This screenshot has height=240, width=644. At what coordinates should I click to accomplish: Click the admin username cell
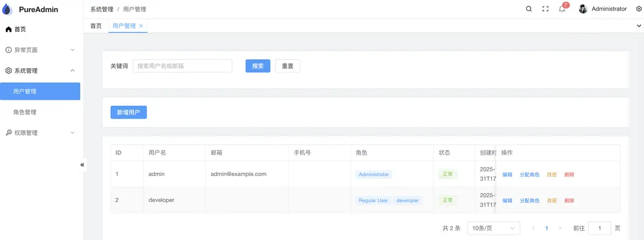(x=157, y=174)
